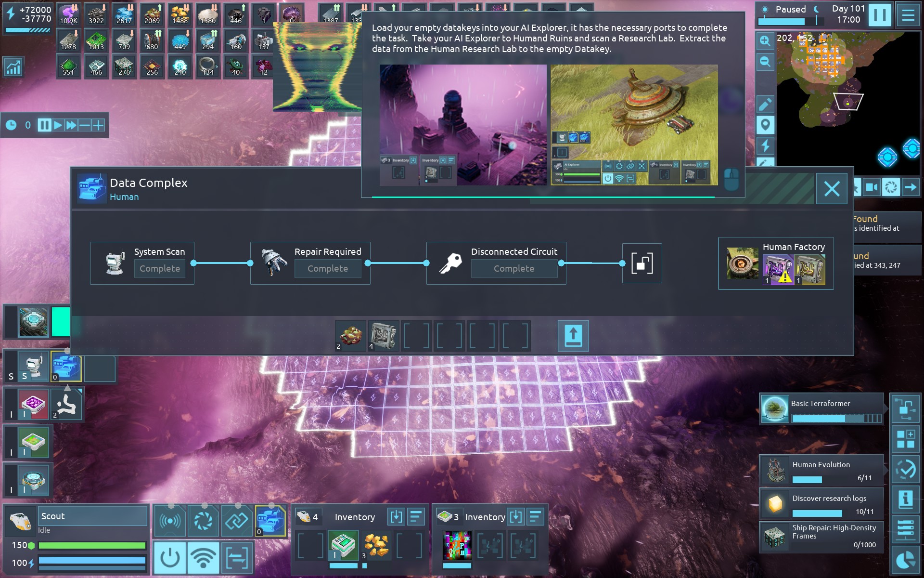Image resolution: width=924 pixels, height=578 pixels.
Task: Open the hamburger main menu
Action: coord(908,15)
